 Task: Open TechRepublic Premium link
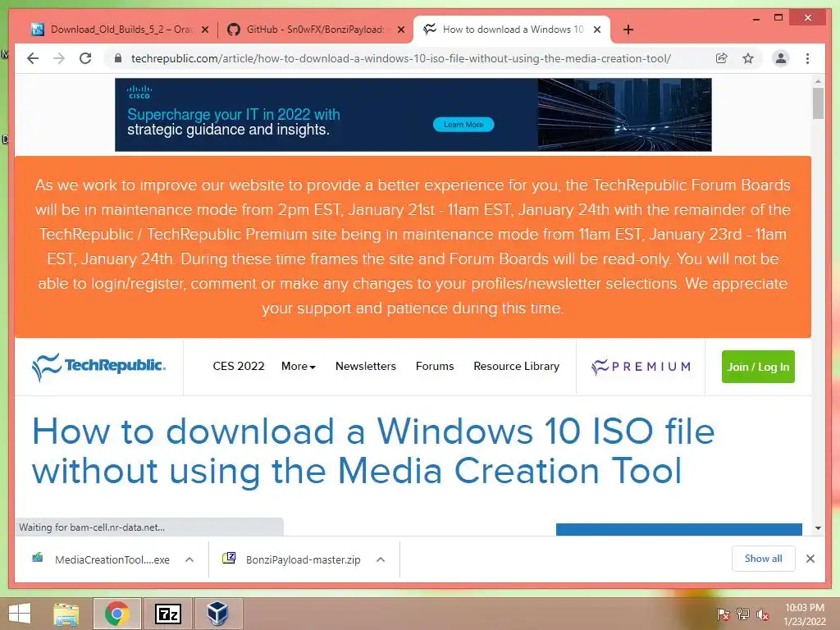[x=641, y=367]
